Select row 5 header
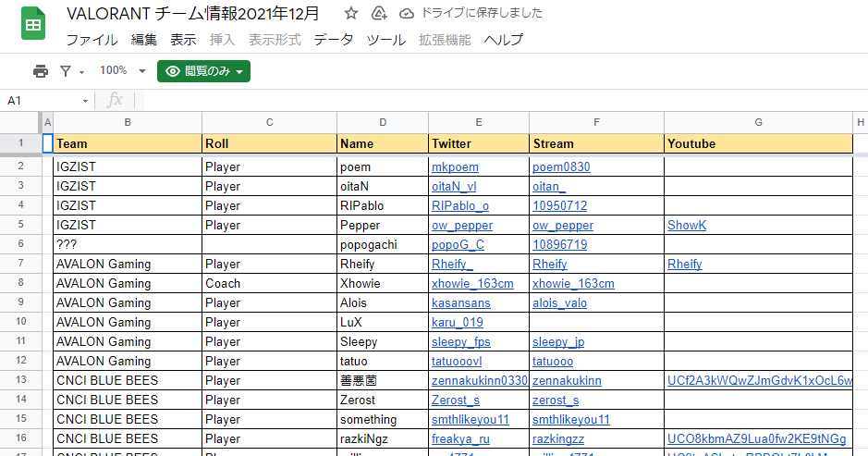 click(20, 225)
